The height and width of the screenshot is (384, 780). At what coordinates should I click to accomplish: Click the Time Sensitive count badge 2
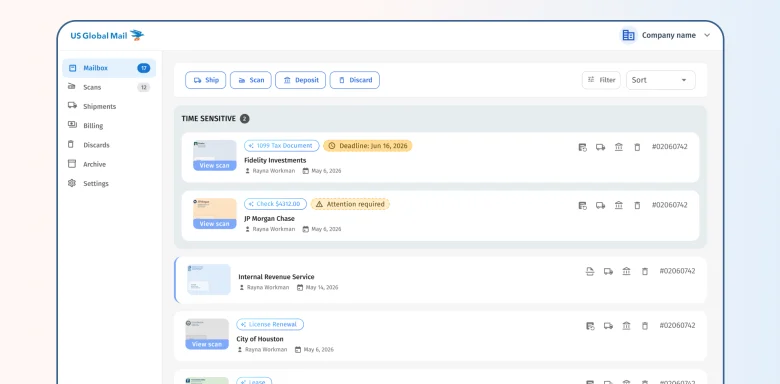pos(245,119)
